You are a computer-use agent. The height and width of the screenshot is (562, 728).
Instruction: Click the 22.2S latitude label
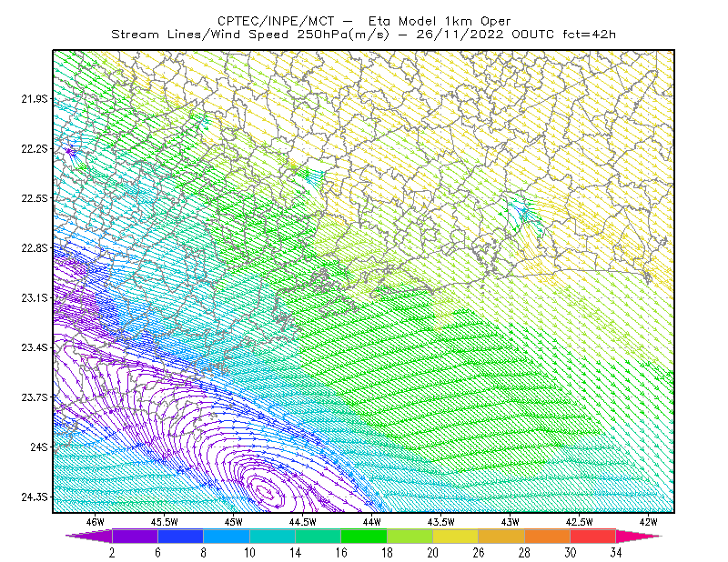pos(34,148)
